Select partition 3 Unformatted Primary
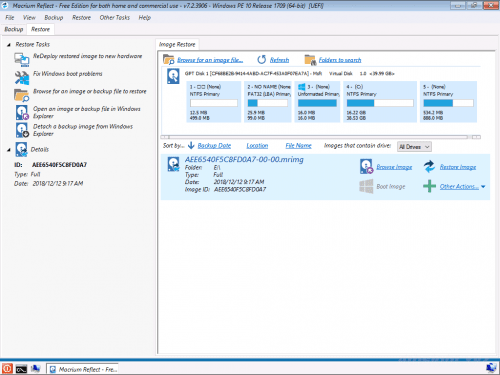The height and width of the screenshot is (375, 500). point(317,102)
